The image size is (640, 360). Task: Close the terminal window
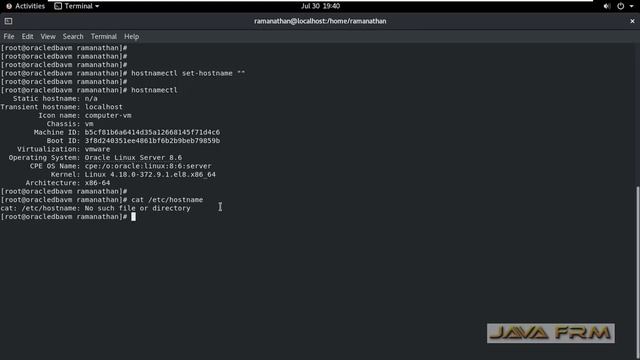coord(632,21)
